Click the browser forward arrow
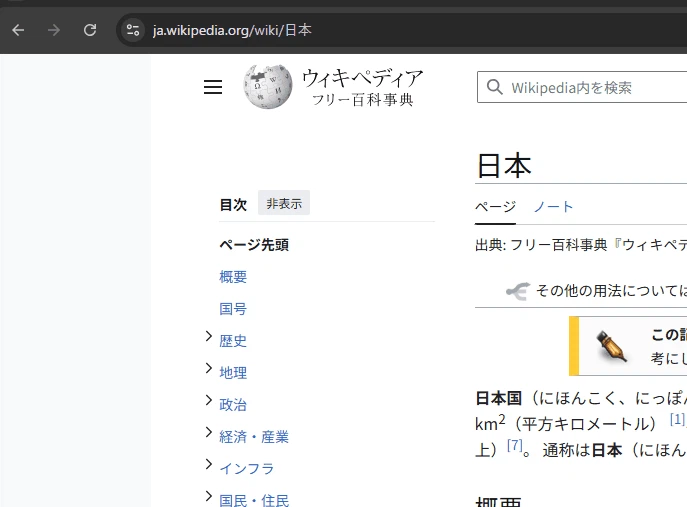 [54, 30]
